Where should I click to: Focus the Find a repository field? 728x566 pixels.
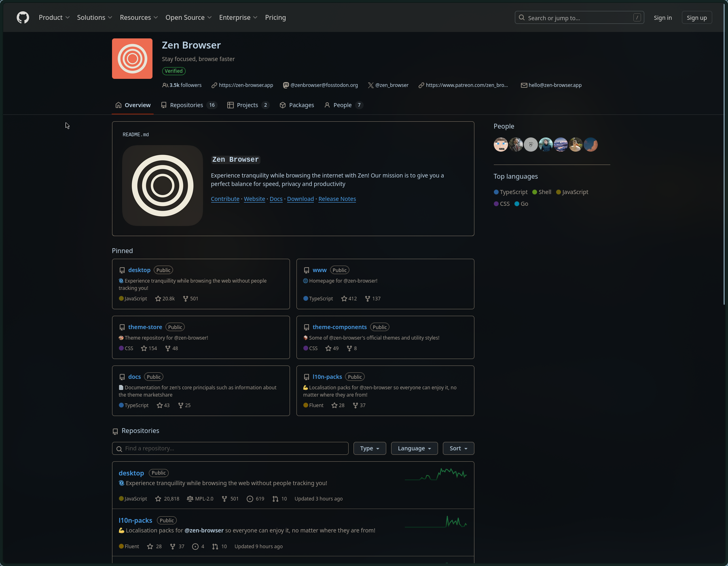tap(230, 448)
